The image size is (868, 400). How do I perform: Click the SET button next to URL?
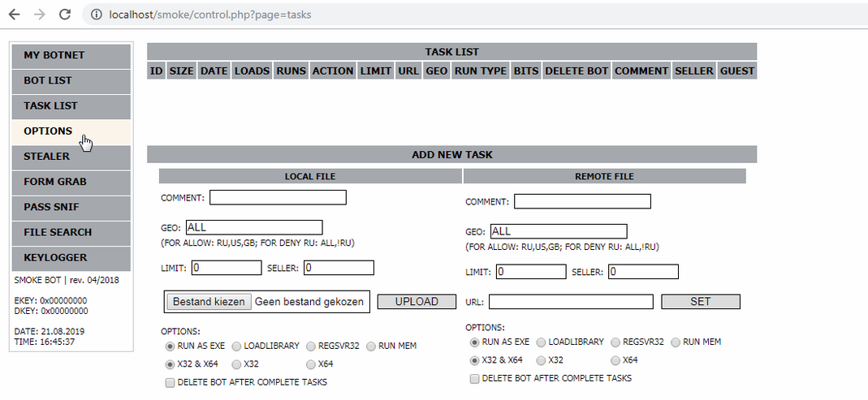[700, 302]
